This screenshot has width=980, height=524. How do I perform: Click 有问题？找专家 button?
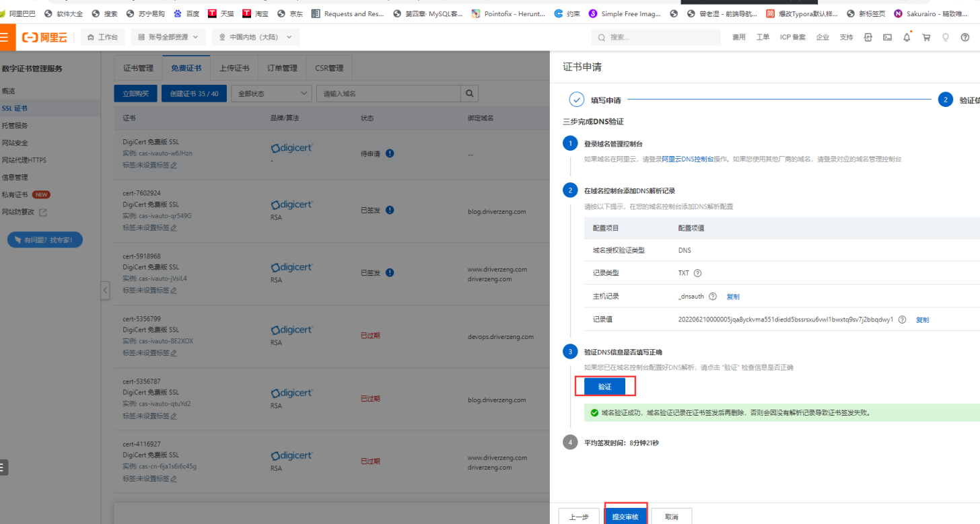[x=44, y=239]
